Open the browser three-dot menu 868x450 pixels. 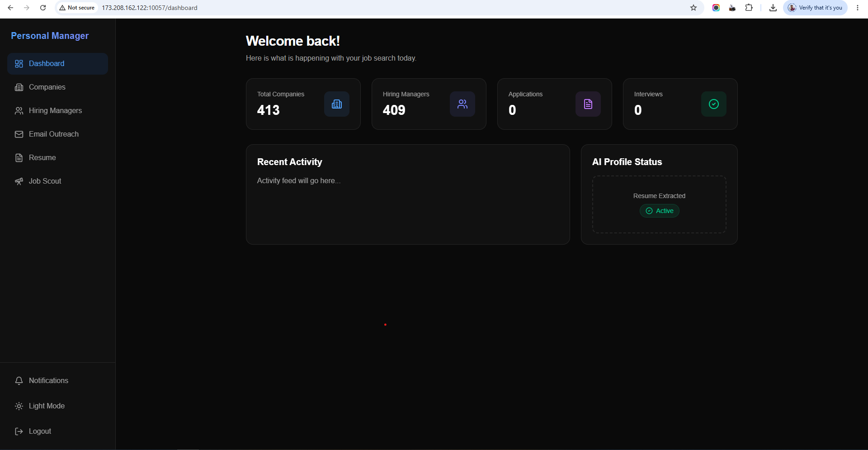858,8
